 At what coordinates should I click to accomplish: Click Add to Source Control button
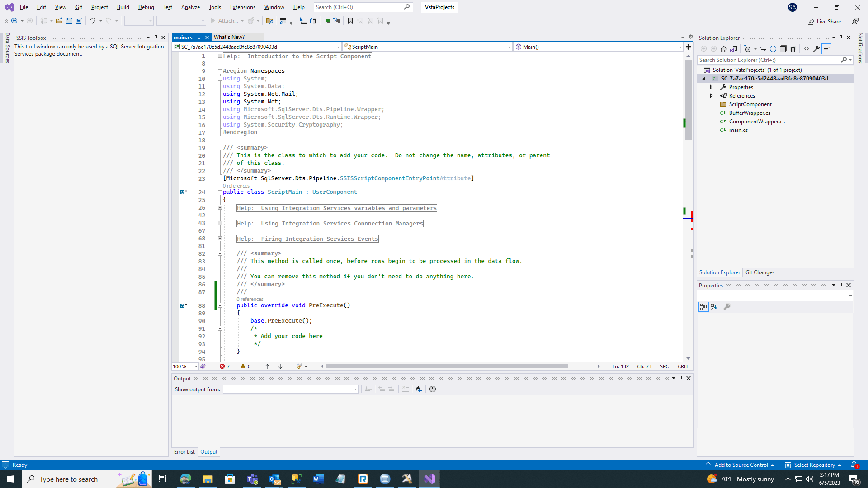(741, 465)
